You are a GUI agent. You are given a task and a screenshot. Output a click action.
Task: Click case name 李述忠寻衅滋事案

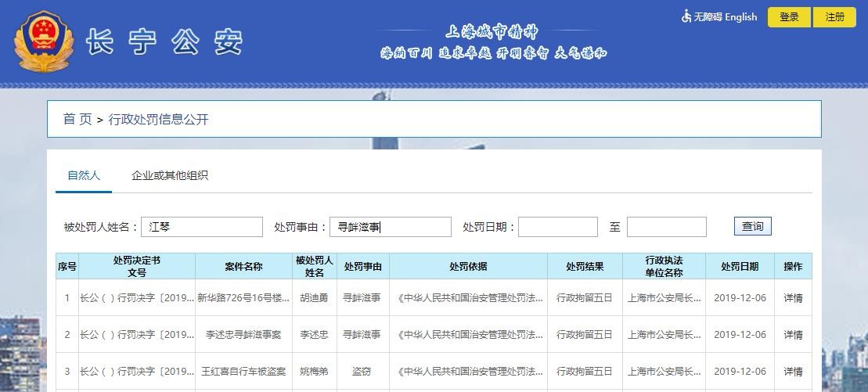[x=243, y=335]
